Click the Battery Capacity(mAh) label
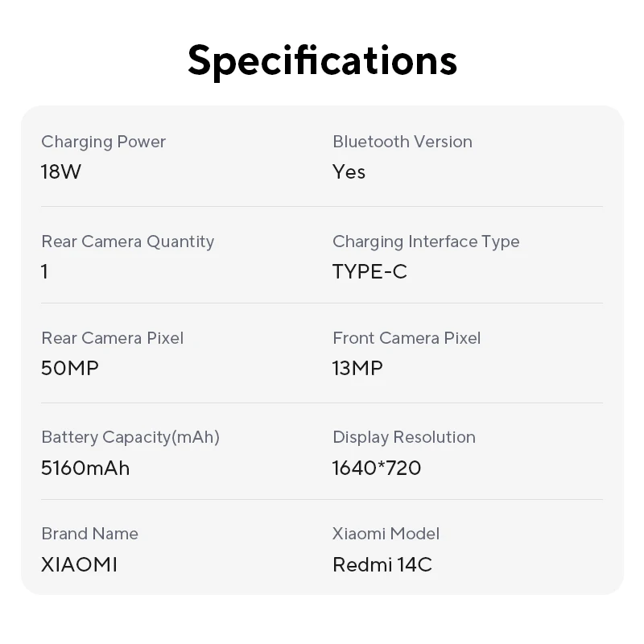The image size is (644, 644). (130, 437)
